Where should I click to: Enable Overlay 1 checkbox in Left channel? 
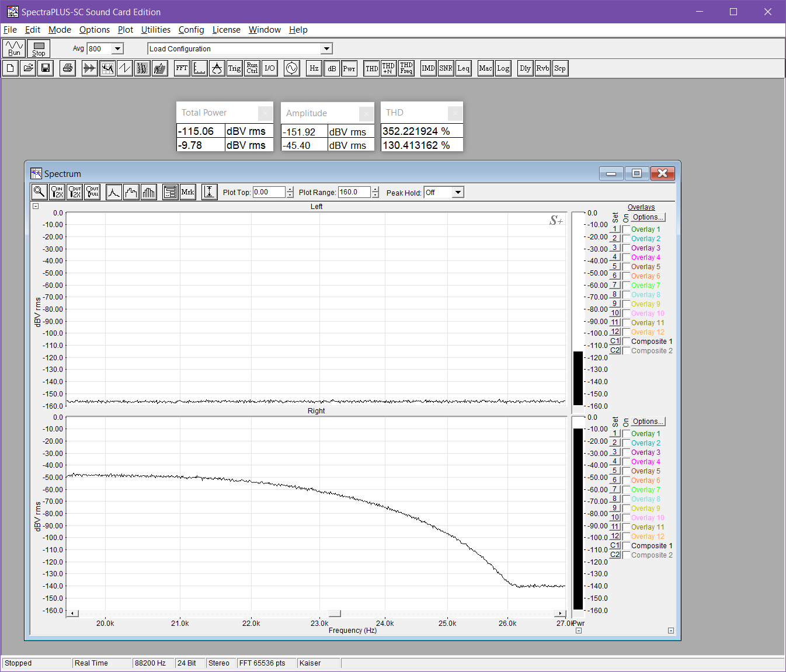click(x=626, y=229)
